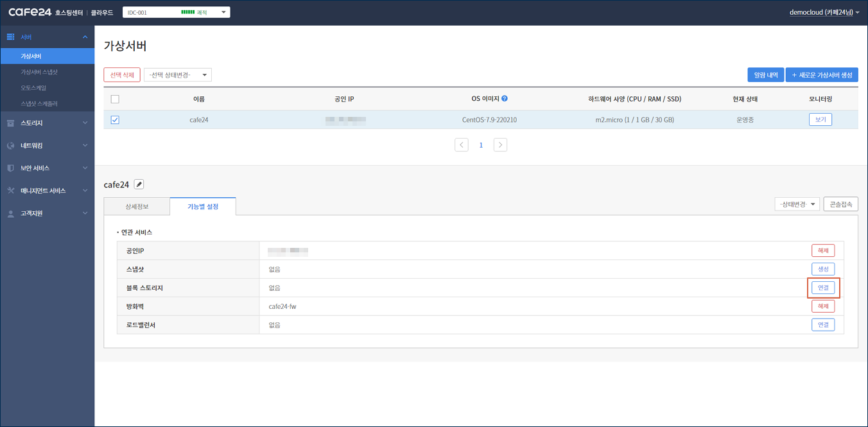Expand the 고객지원 sidebar section
This screenshot has height=427, width=868.
pos(85,213)
